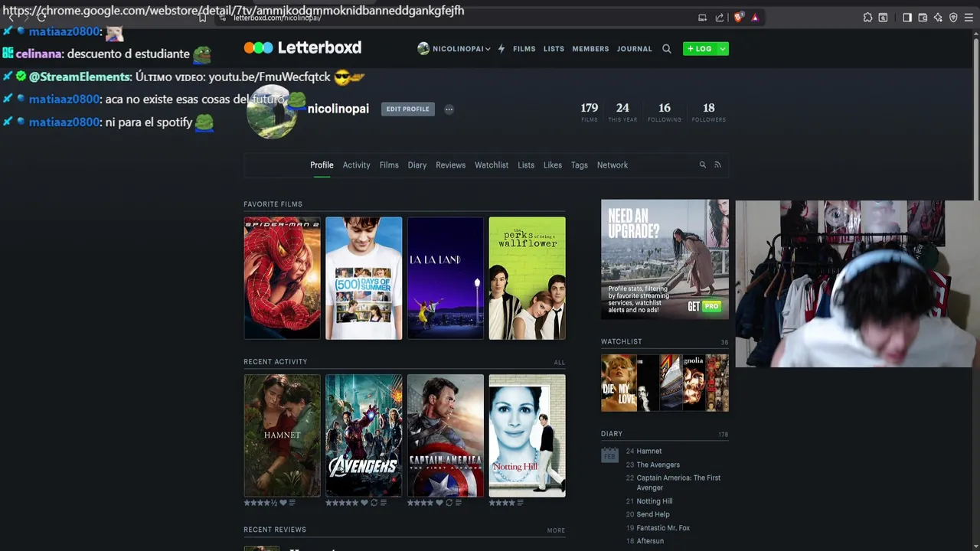The image size is (980, 551).
Task: Open the Send Help diary entry
Action: click(x=653, y=514)
